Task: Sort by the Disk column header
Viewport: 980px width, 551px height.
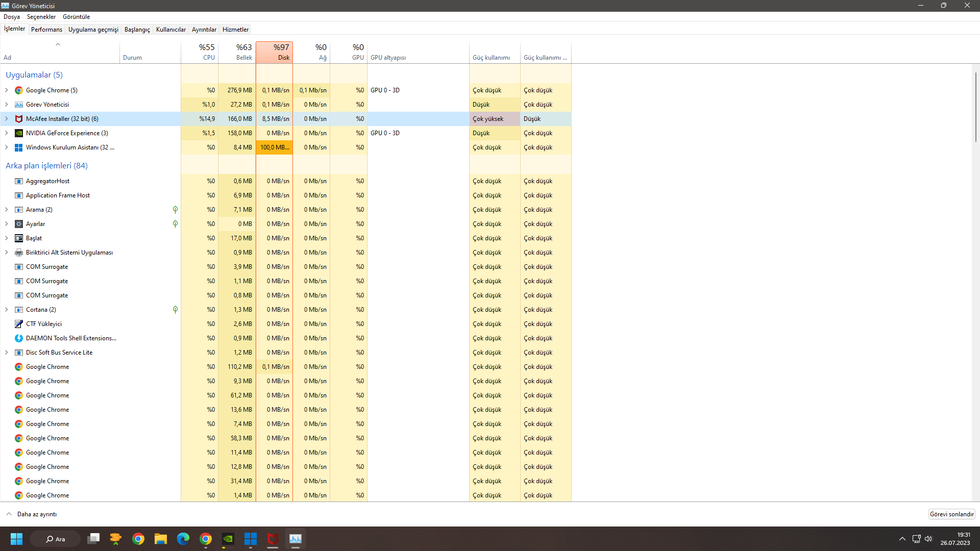Action: 275,53
